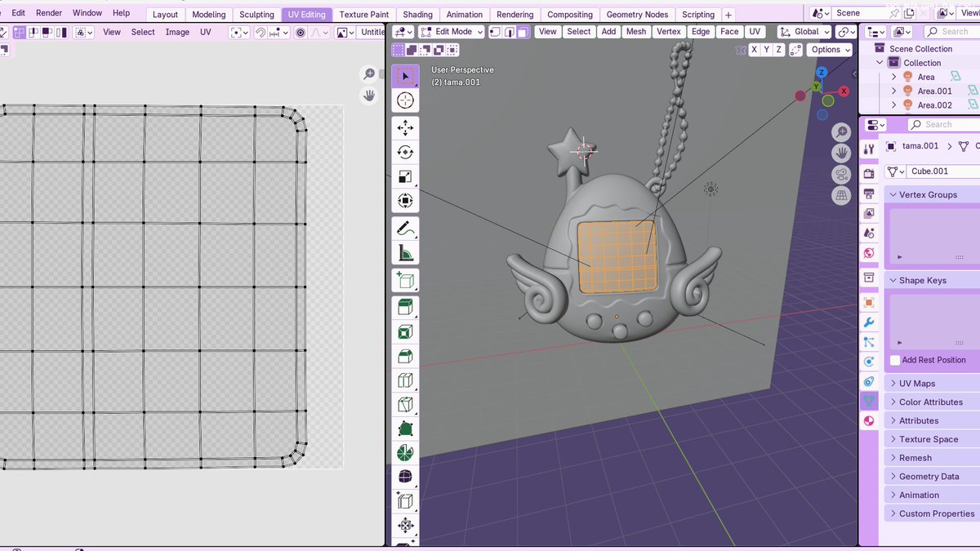Select the Loop Cut tool
980x551 pixels.
point(405,380)
